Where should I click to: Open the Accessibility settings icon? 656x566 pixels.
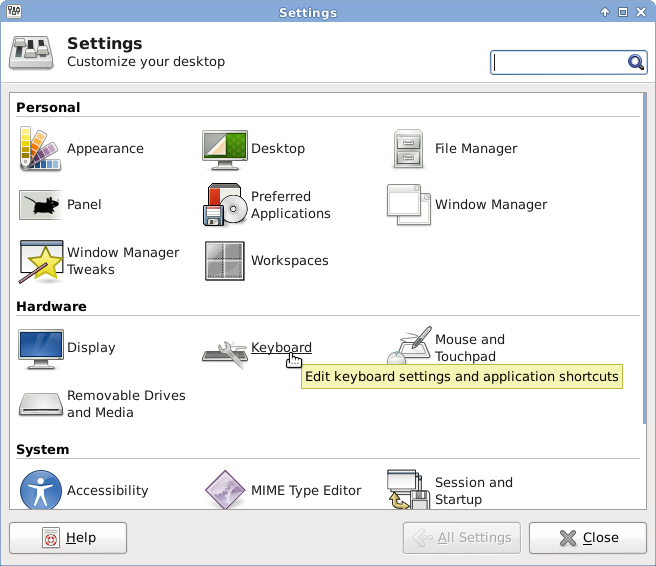click(x=41, y=491)
